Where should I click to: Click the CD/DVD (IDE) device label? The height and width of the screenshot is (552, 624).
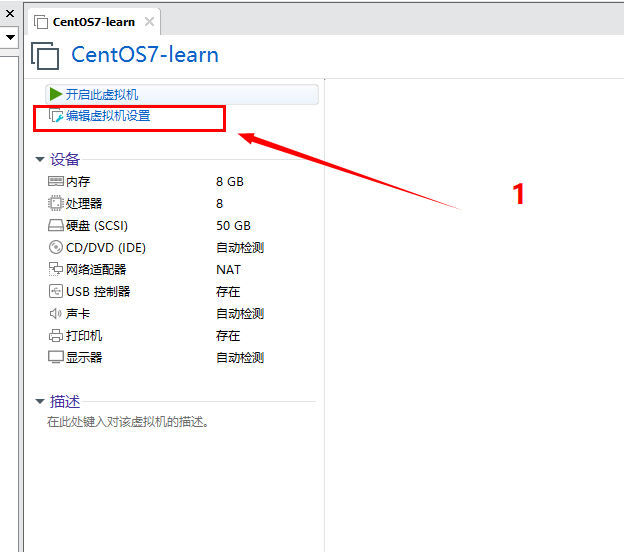(106, 248)
